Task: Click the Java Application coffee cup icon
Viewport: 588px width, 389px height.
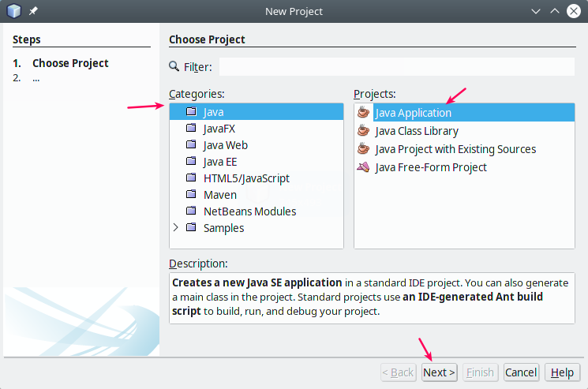Action: (363, 112)
